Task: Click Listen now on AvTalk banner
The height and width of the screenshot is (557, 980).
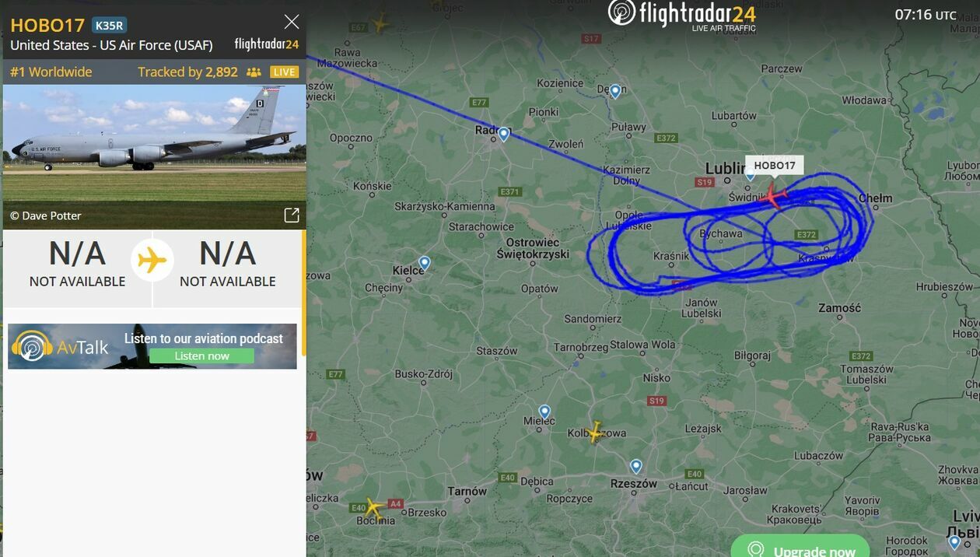Action: 202,356
